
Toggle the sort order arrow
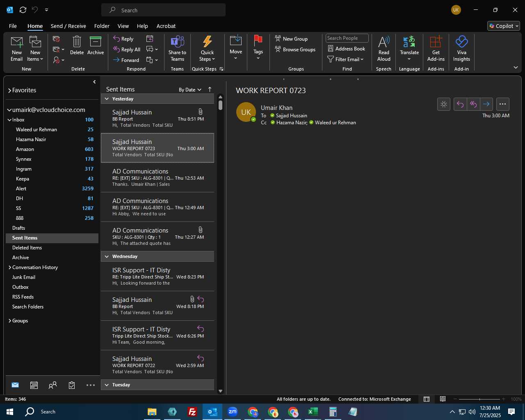pyautogui.click(x=210, y=89)
